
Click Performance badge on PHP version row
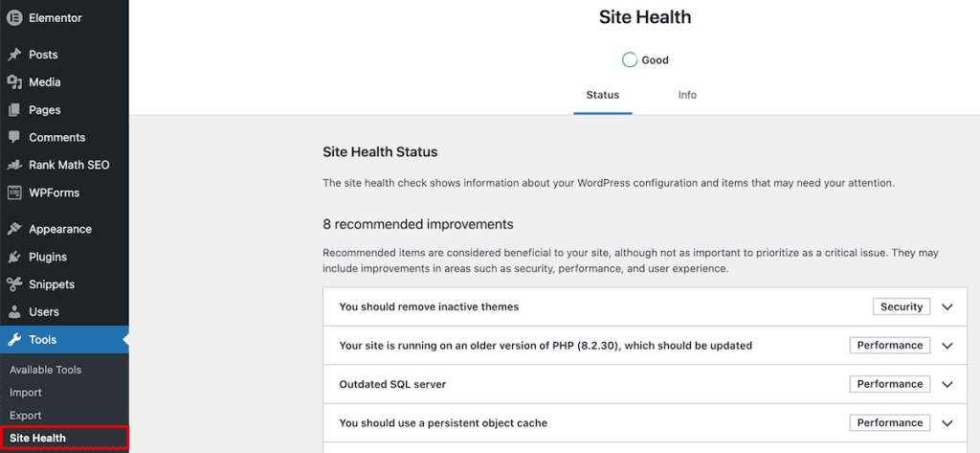pyautogui.click(x=889, y=346)
